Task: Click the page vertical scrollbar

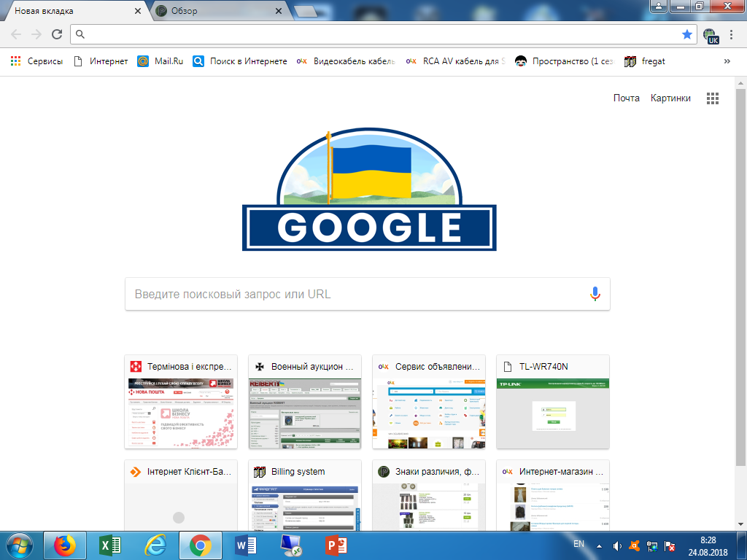Action: point(740,276)
